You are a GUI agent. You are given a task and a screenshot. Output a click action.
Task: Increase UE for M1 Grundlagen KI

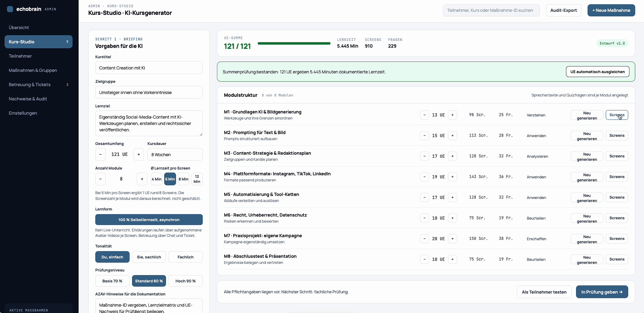pyautogui.click(x=452, y=115)
